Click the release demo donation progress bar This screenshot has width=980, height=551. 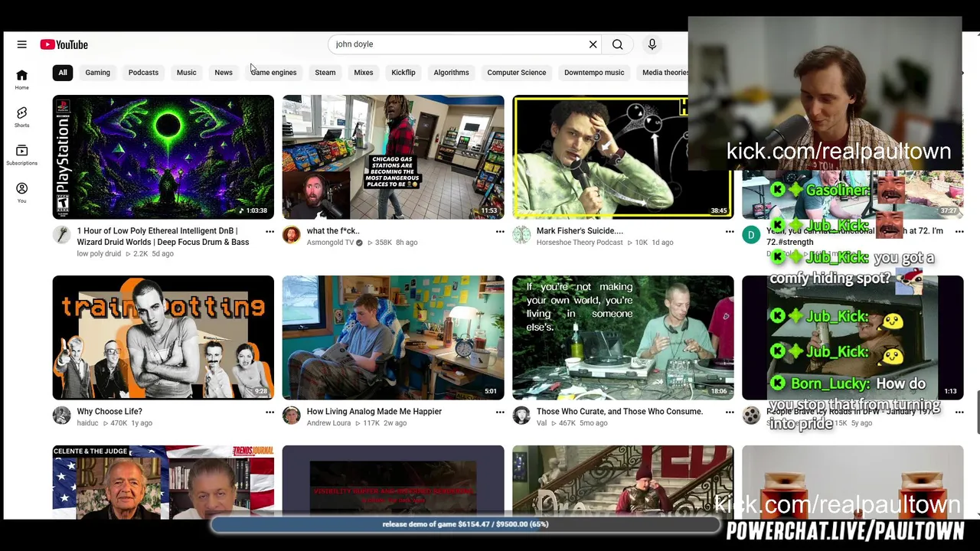click(465, 524)
